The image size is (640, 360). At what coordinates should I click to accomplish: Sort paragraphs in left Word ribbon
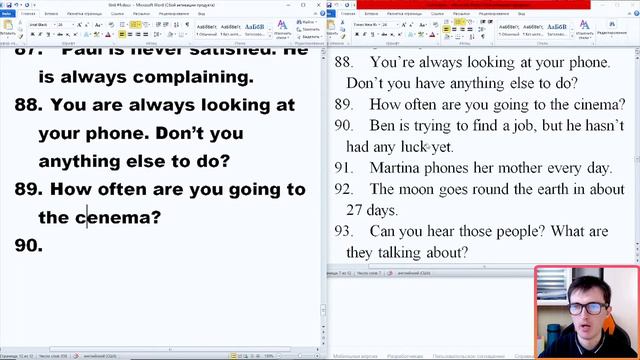coord(176,24)
